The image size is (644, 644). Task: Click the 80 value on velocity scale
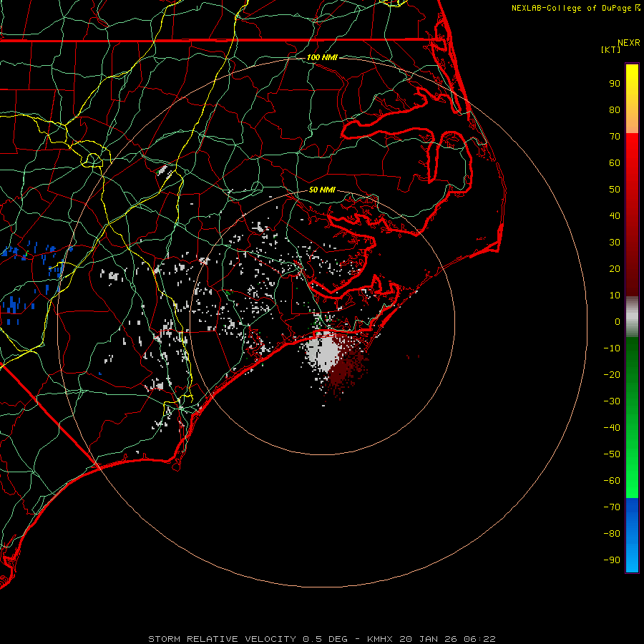615,109
